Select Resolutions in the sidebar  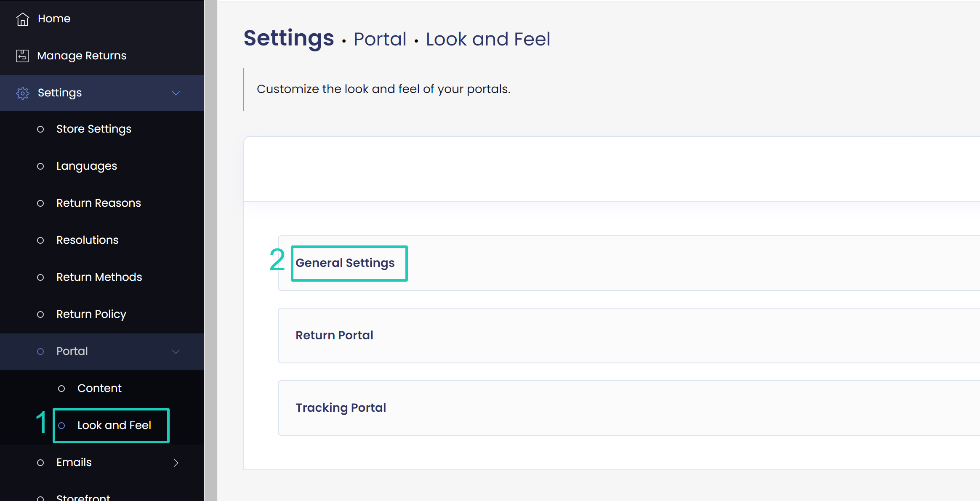[88, 240]
